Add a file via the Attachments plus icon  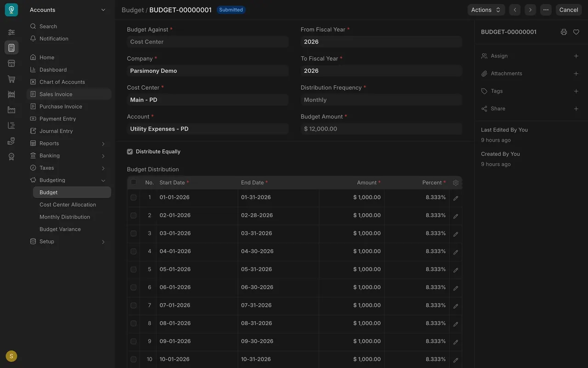pyautogui.click(x=576, y=74)
